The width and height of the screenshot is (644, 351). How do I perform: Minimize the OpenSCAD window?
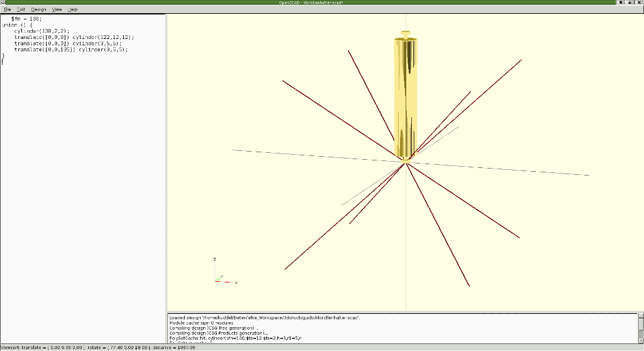pos(621,3)
